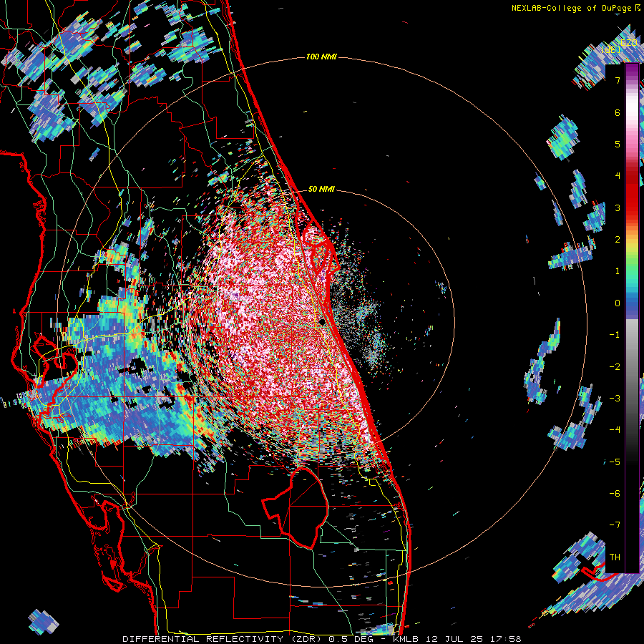
Task: Click the 0 label on the color scale
Action: tap(618, 303)
